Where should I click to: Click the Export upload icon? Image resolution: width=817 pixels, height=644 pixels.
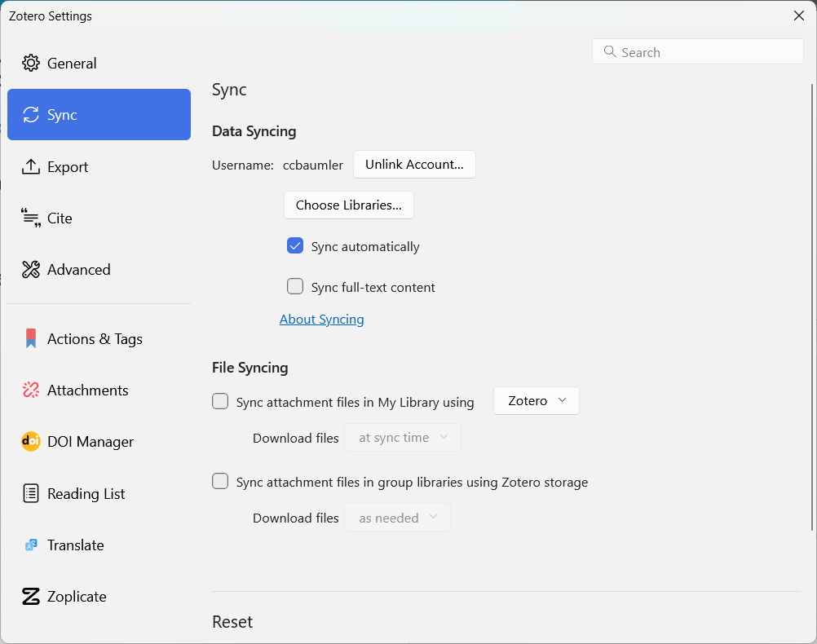tap(31, 167)
